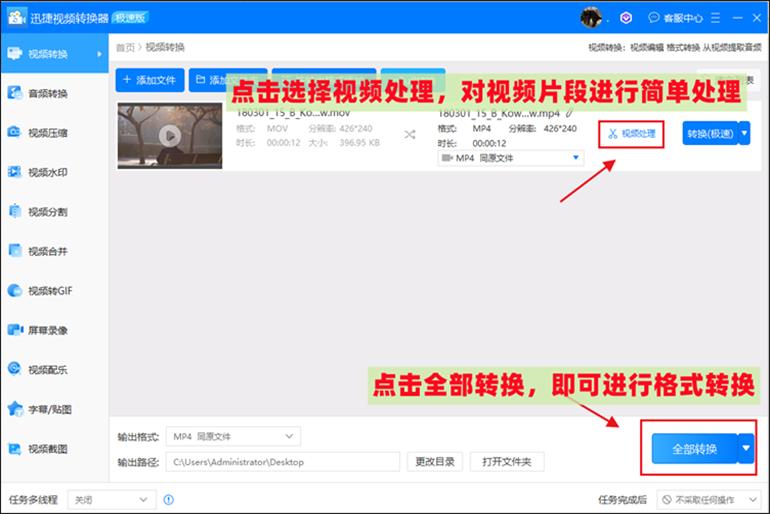Image resolution: width=770 pixels, height=514 pixels.
Task: Click the 全部转换 button
Action: pyautogui.click(x=694, y=449)
